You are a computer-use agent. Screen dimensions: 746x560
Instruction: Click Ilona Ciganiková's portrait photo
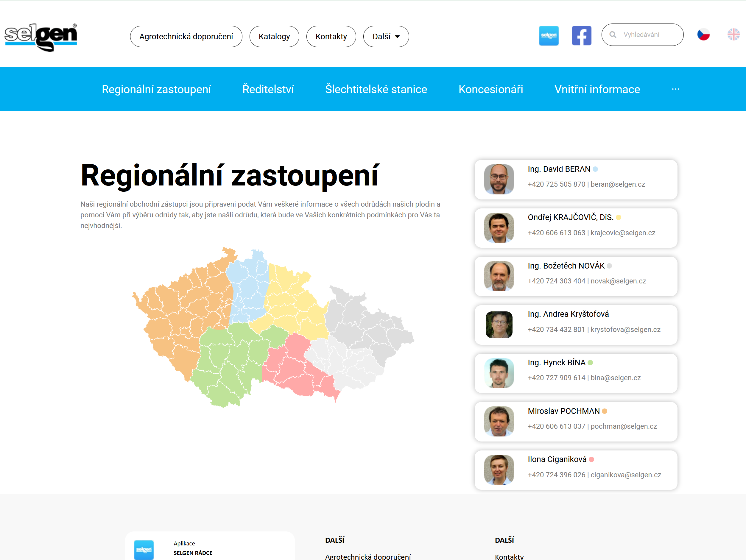click(499, 470)
